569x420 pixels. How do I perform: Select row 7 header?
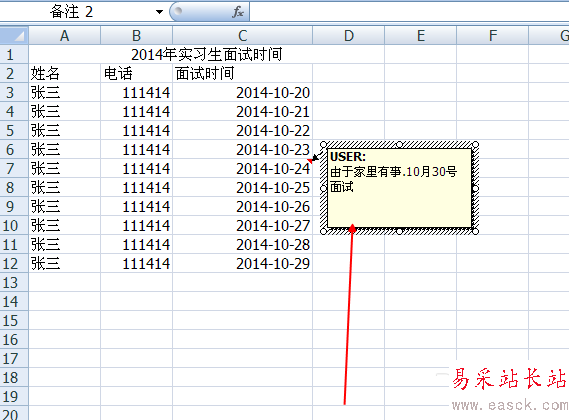pos(14,168)
